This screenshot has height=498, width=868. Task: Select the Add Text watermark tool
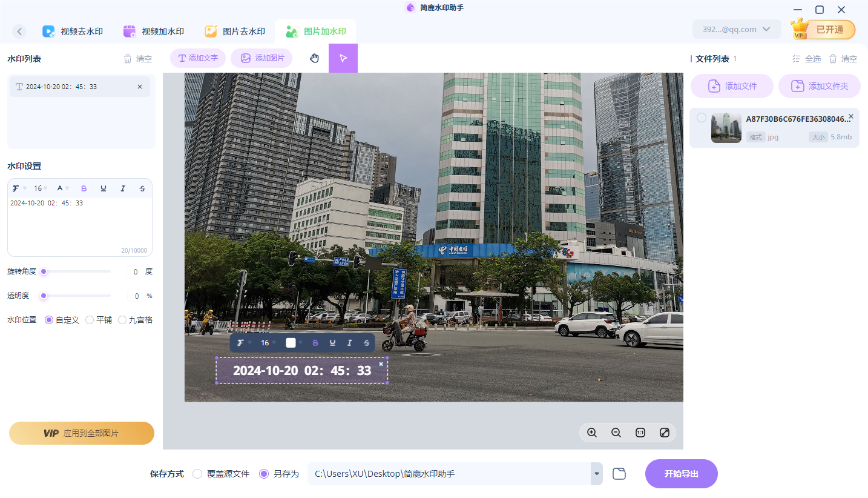[197, 58]
